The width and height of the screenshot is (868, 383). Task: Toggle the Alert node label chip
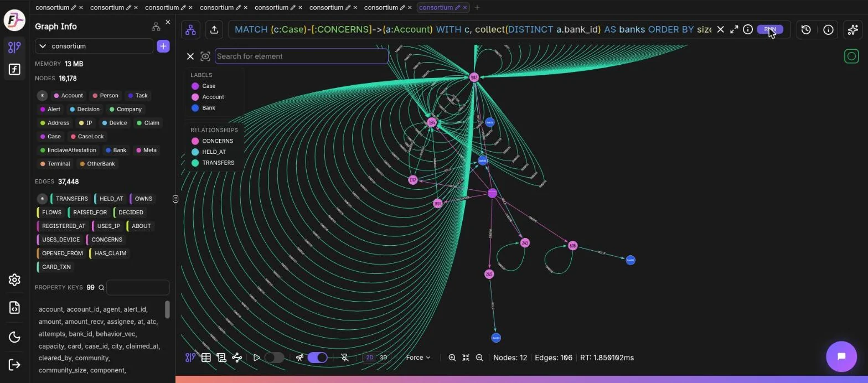50,109
